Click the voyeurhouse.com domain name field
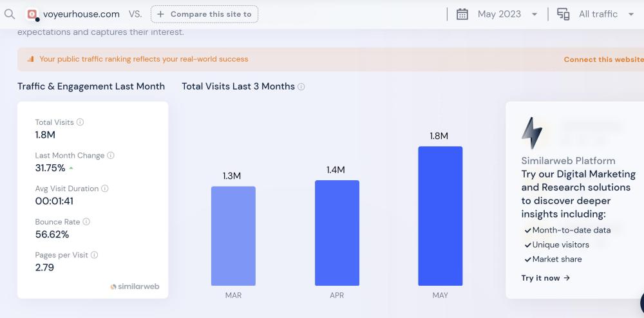 point(81,14)
